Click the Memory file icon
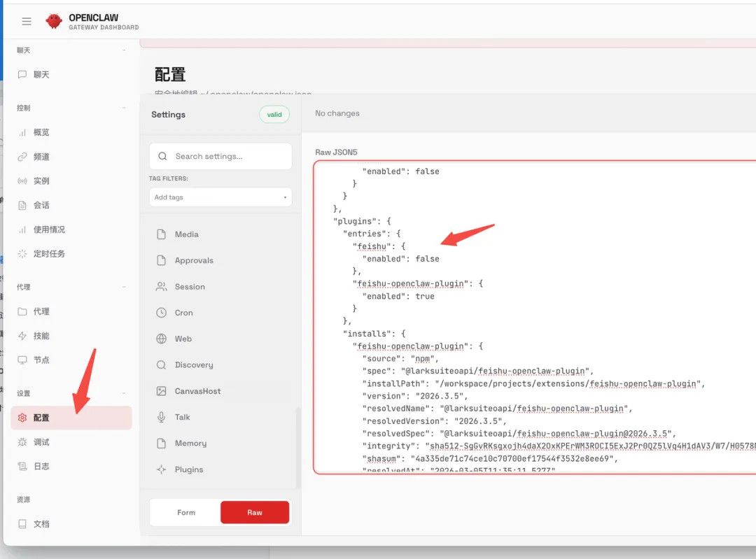This screenshot has height=559, width=756. pos(162,444)
